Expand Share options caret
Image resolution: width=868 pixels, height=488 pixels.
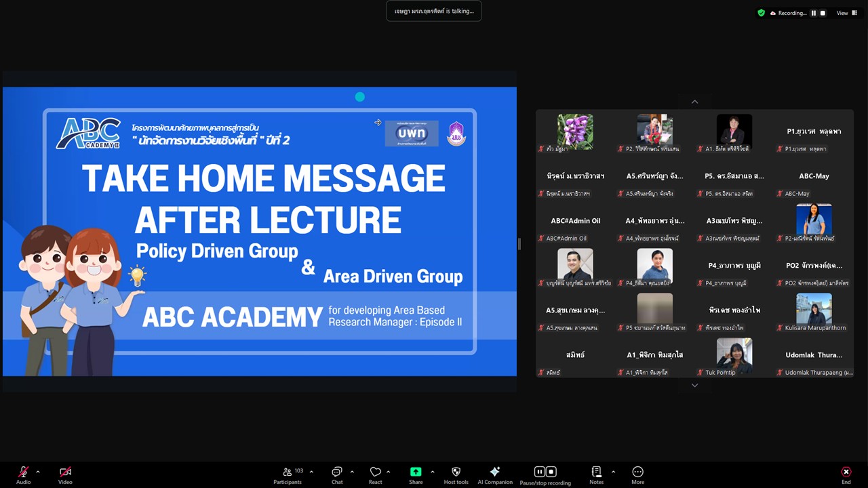click(x=432, y=472)
